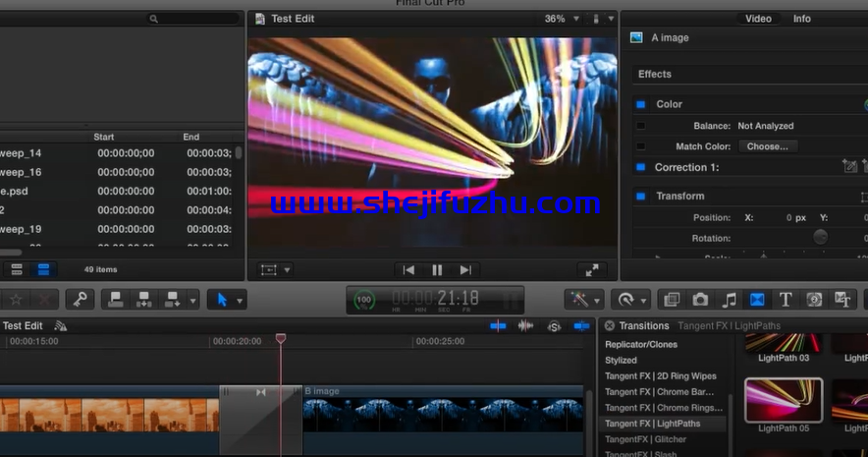Open the Photos browser camera icon
The width and height of the screenshot is (868, 457).
(700, 300)
